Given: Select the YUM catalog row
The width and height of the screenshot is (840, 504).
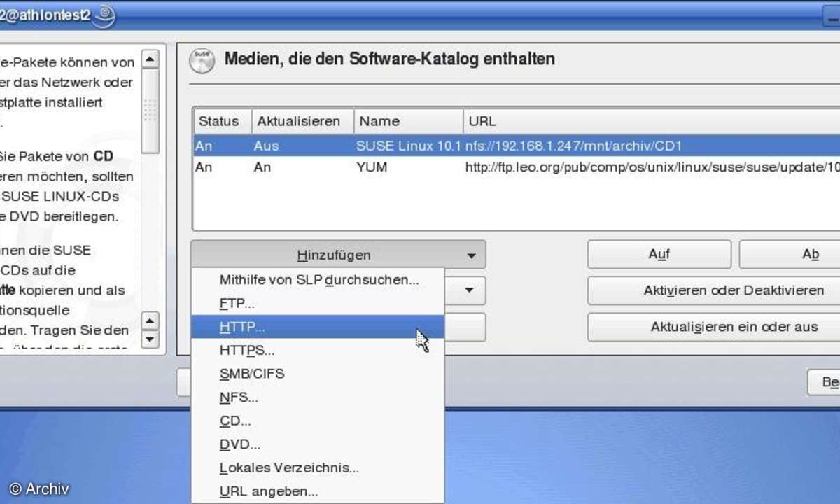Looking at the screenshot, I should pyautogui.click(x=517, y=168).
